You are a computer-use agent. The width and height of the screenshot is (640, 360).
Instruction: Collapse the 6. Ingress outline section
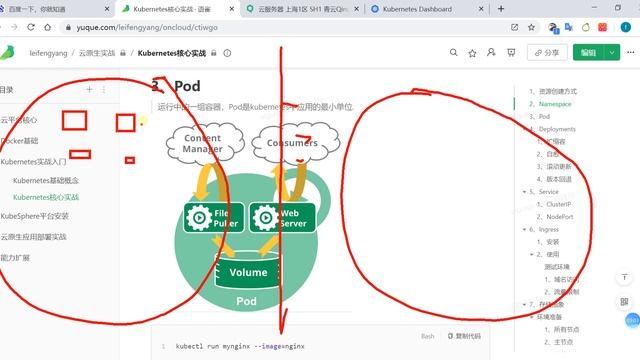(524, 229)
